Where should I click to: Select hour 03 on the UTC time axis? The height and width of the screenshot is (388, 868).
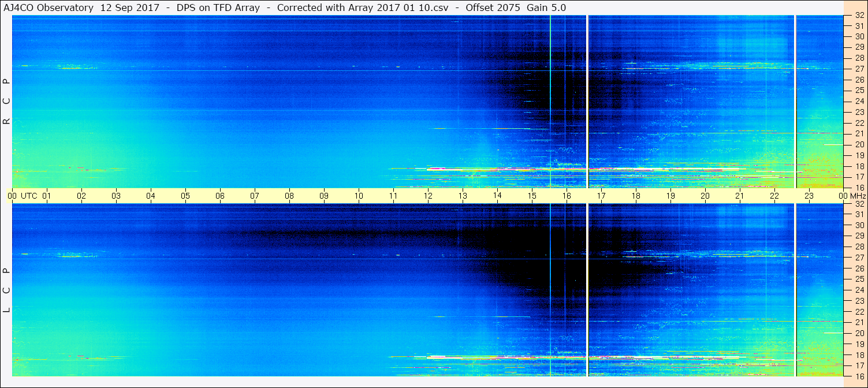point(116,196)
